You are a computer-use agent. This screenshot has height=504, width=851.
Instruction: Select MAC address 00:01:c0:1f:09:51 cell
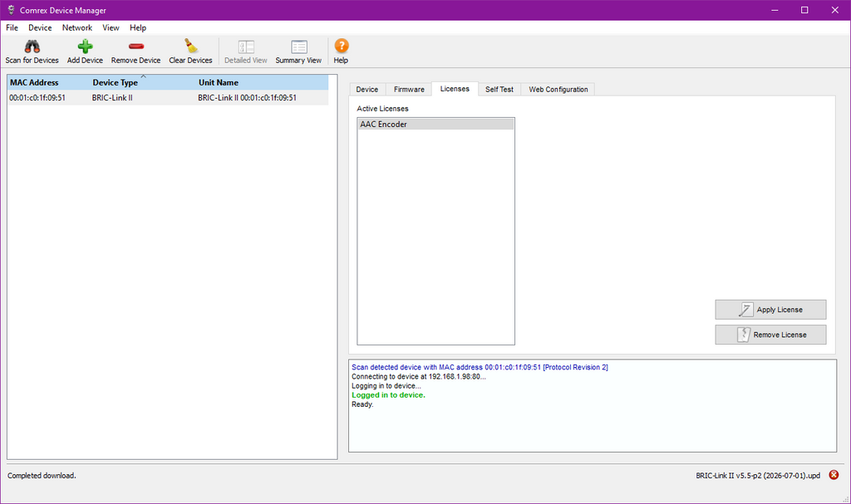pos(37,98)
